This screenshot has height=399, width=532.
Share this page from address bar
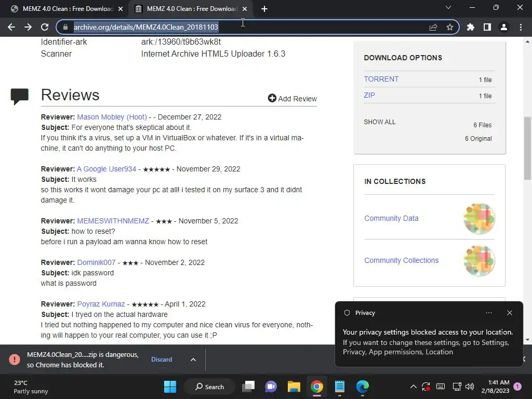pyautogui.click(x=433, y=27)
